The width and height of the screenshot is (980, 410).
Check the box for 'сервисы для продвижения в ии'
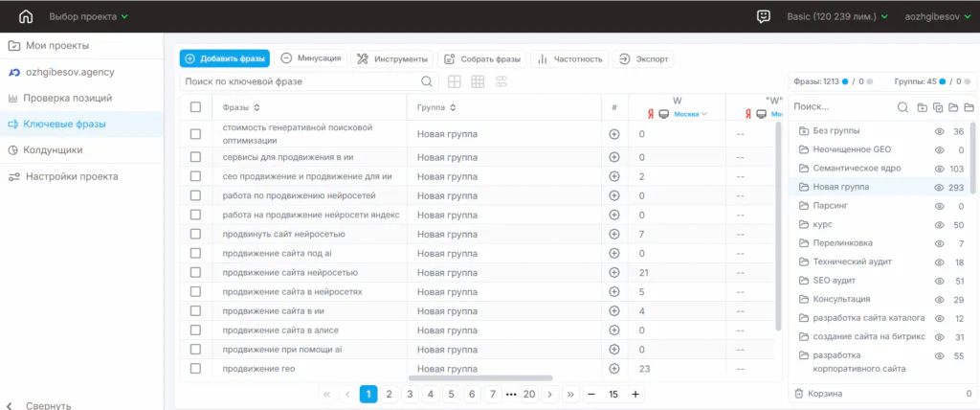(195, 157)
